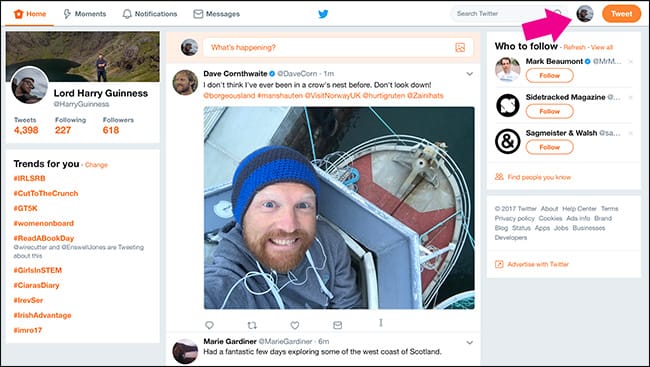Open the Notifications tab
The image size is (650, 367).
click(x=150, y=14)
